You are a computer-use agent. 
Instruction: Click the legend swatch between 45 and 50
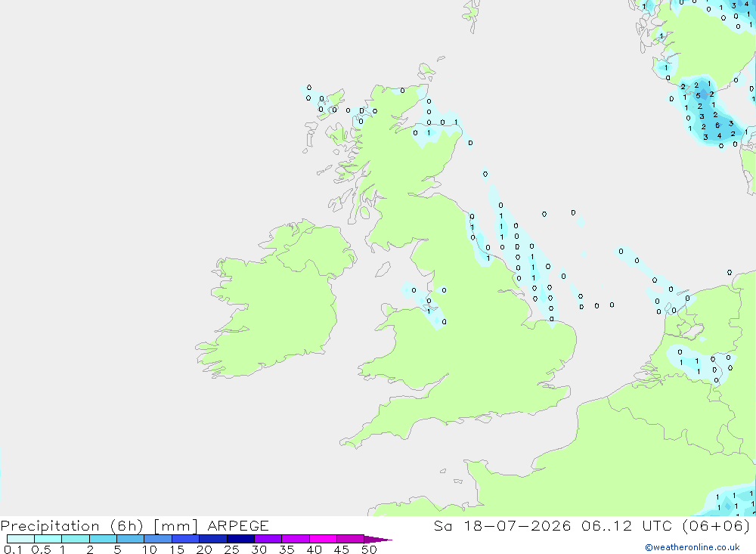351,539
